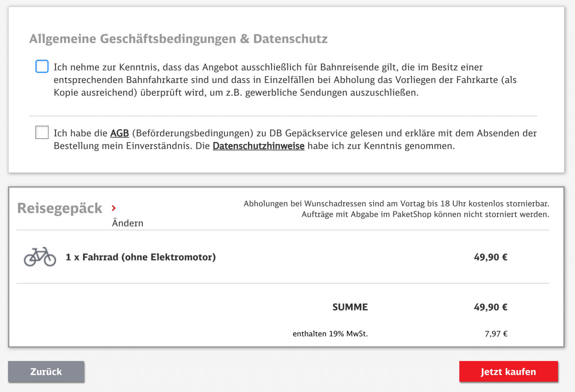Image resolution: width=575 pixels, height=392 pixels.
Task: Click the Fahrrad line item price
Action: pos(490,257)
